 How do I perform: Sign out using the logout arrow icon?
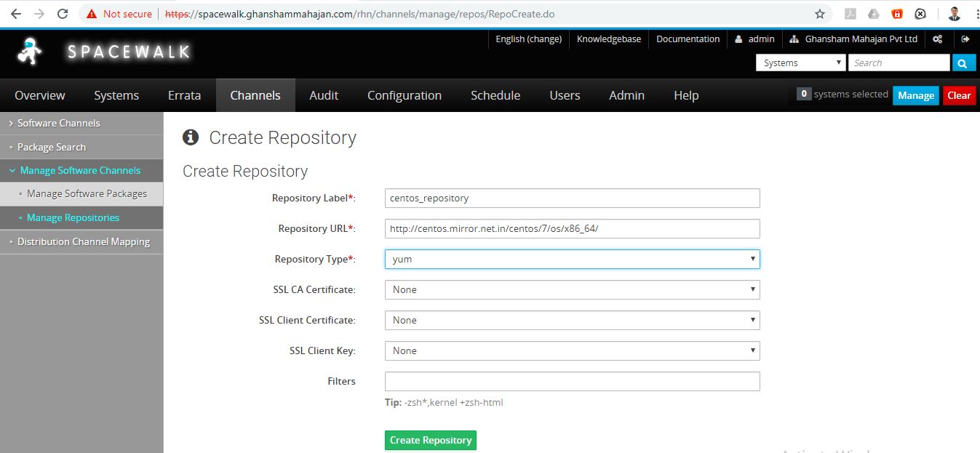click(x=965, y=39)
